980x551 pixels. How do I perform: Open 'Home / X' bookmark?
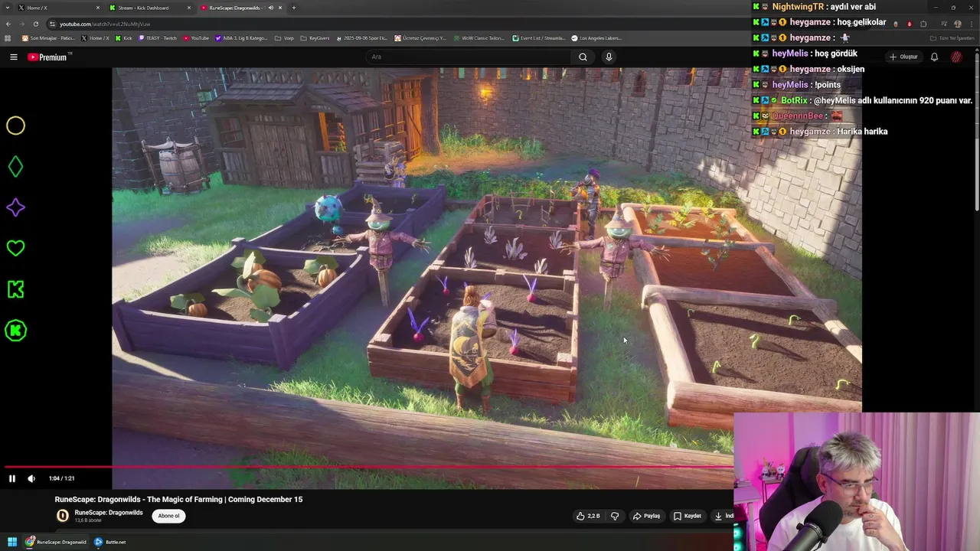(x=96, y=37)
